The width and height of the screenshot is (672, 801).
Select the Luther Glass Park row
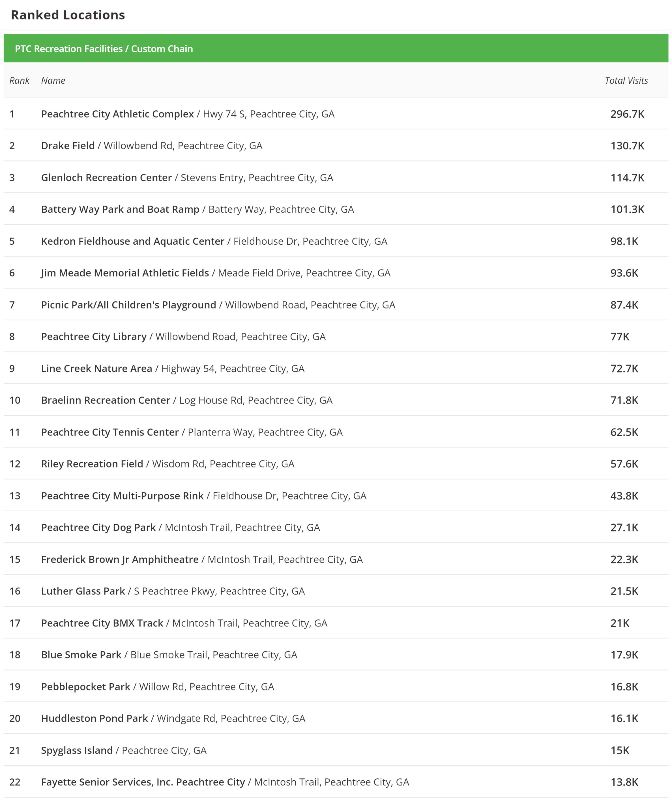point(83,591)
